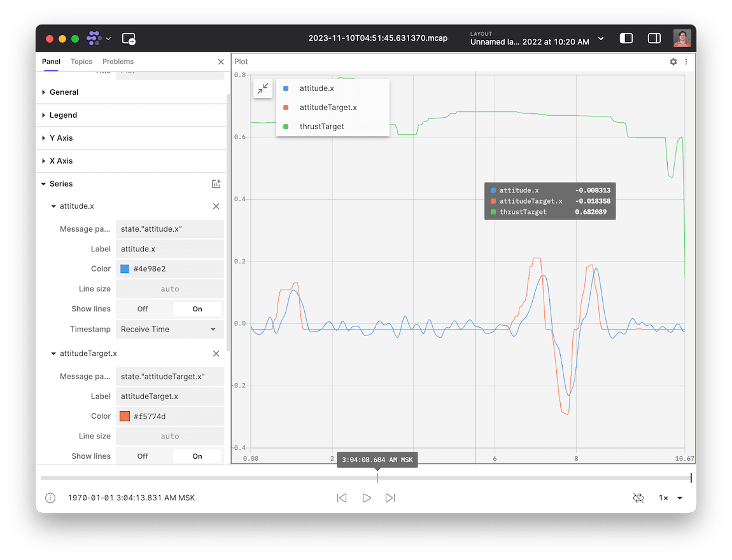Turn off Show lines for attitudeTarget.x

point(143,456)
